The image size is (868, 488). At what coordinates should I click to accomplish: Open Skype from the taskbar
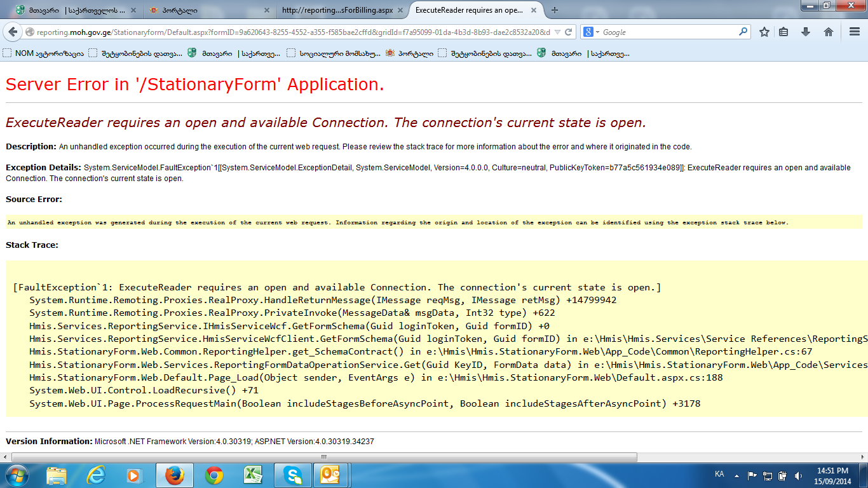point(292,475)
